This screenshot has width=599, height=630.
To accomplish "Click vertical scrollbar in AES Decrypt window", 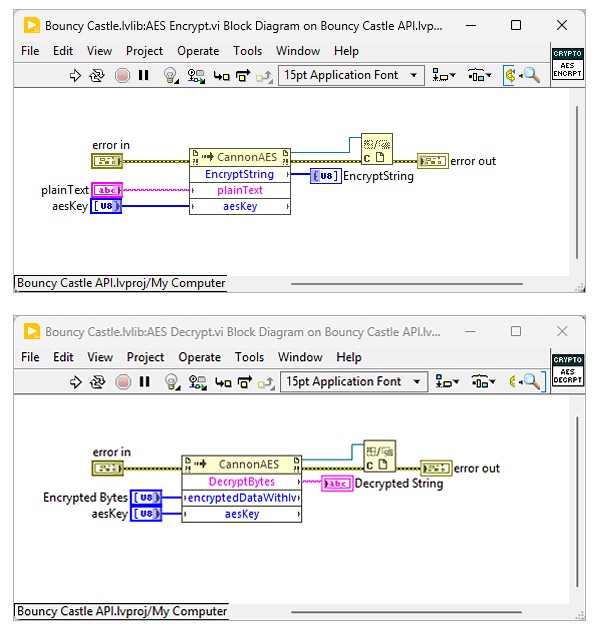I will point(577,502).
